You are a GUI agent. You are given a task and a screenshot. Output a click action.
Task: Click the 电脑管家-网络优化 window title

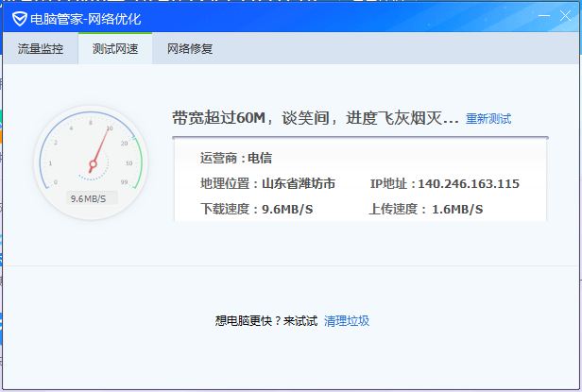pos(86,19)
